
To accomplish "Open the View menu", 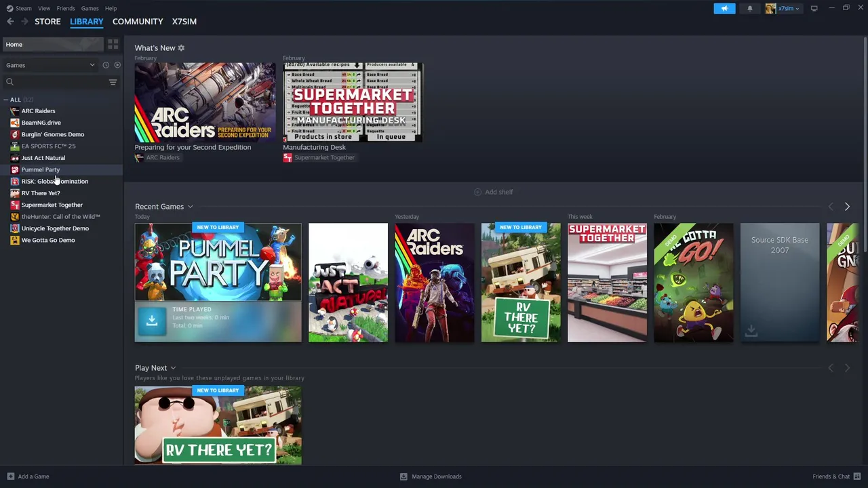I will (x=44, y=8).
